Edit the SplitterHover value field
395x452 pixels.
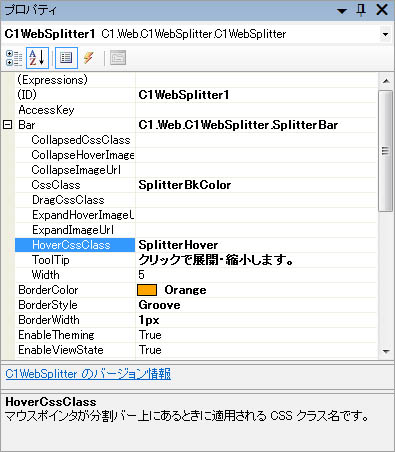click(x=256, y=245)
